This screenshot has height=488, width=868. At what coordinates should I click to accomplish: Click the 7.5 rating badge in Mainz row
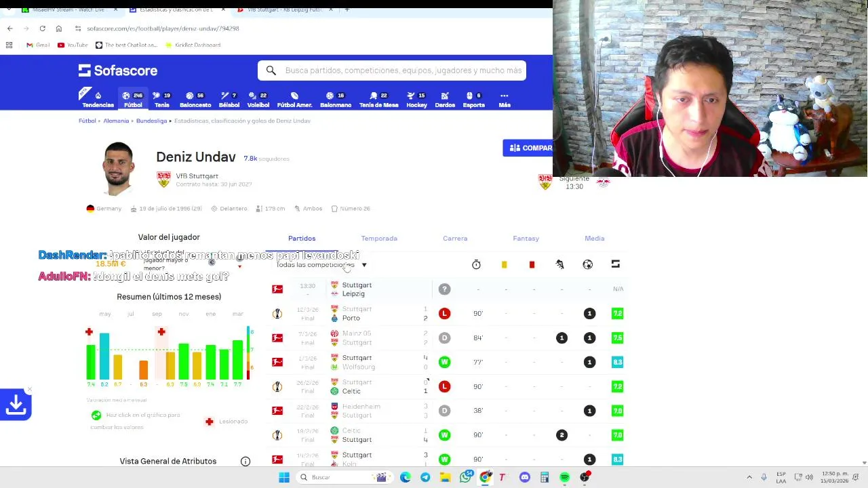[x=617, y=338]
